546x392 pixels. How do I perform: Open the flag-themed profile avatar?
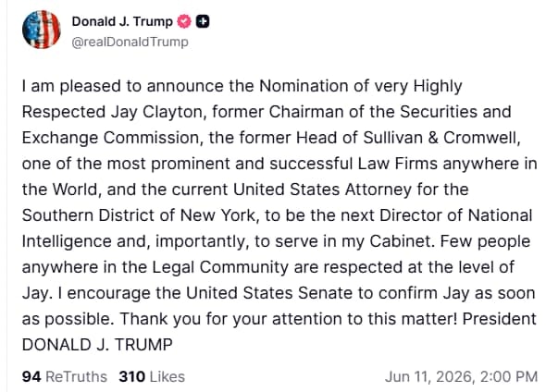click(41, 30)
